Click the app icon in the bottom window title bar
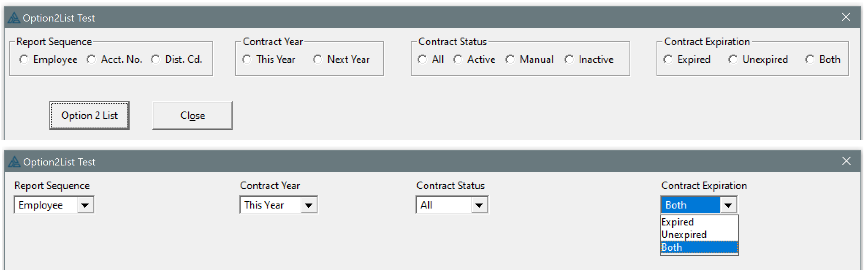The image size is (868, 274). pos(14,162)
